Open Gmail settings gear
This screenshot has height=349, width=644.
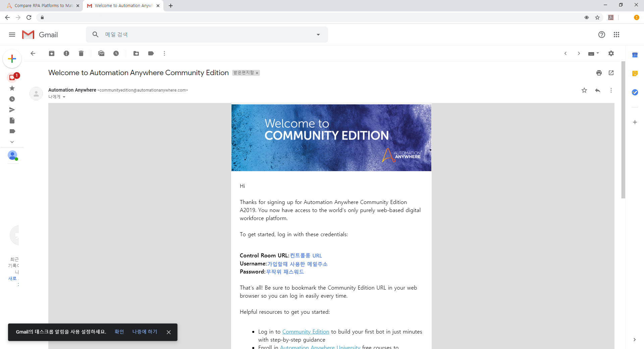click(611, 53)
